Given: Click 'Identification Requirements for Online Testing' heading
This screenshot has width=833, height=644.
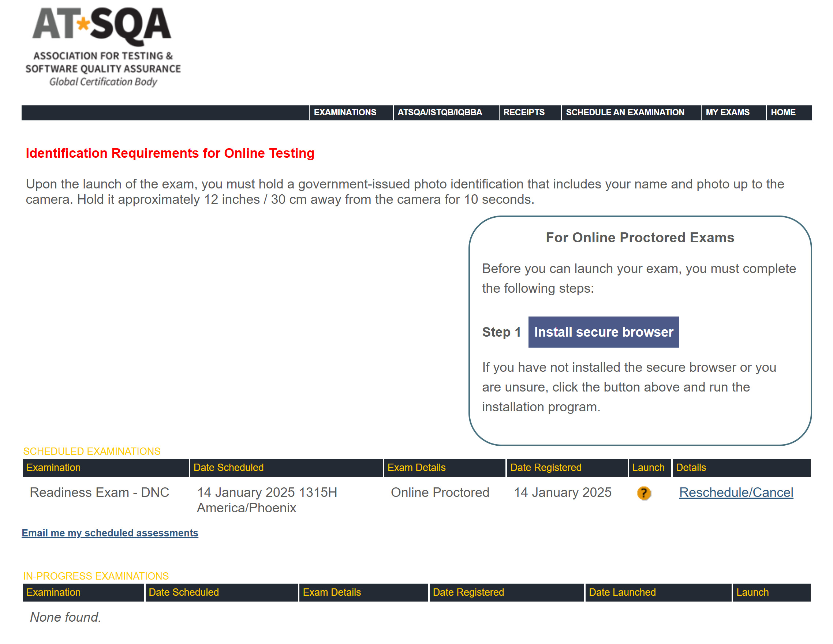Looking at the screenshot, I should click(x=170, y=153).
